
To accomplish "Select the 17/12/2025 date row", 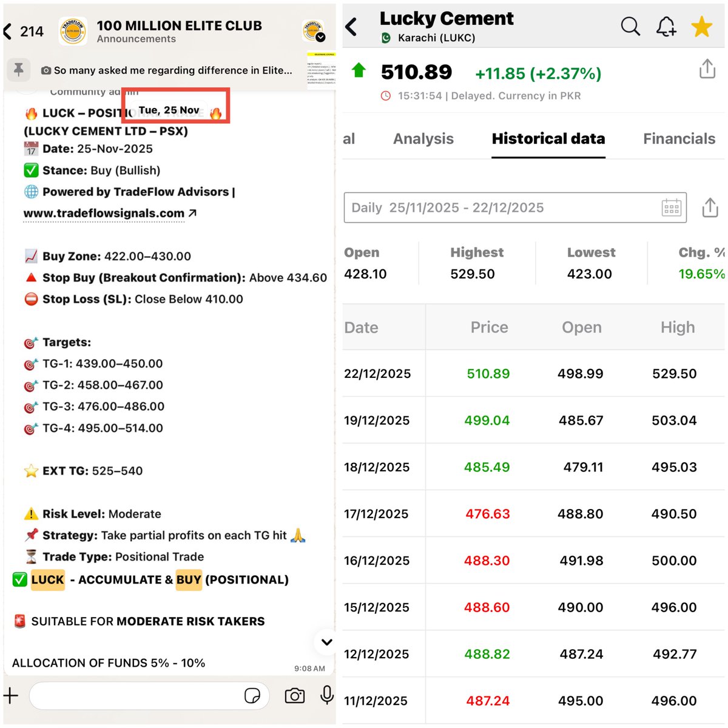I will pos(533,514).
